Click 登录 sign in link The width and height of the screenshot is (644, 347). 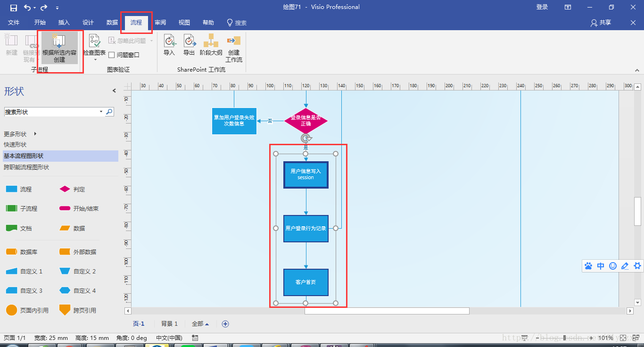click(x=542, y=7)
